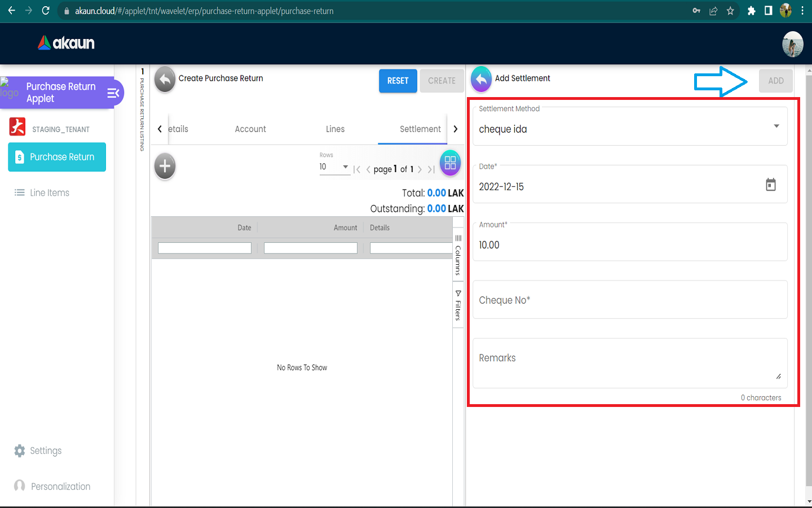The image size is (812, 508).
Task: Focus the Cheque No field
Action: 630,300
